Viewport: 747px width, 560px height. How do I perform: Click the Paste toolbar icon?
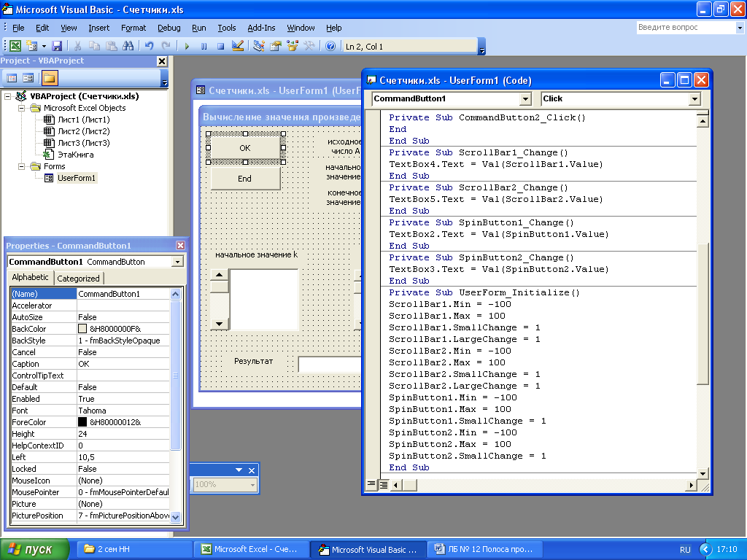(x=112, y=46)
